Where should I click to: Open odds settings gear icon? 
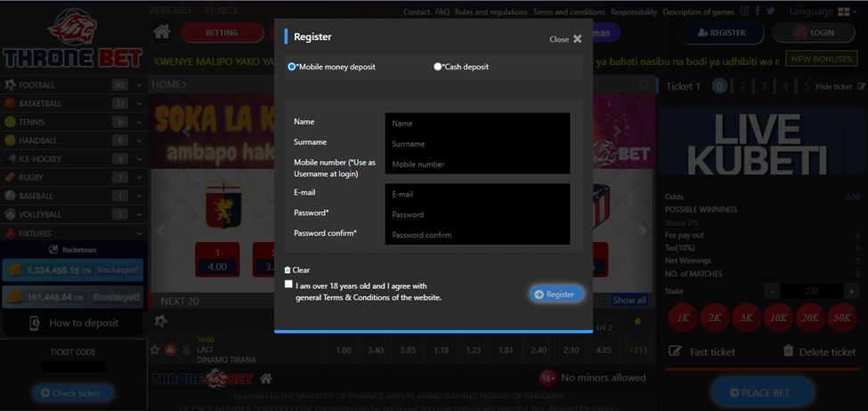coord(160,321)
